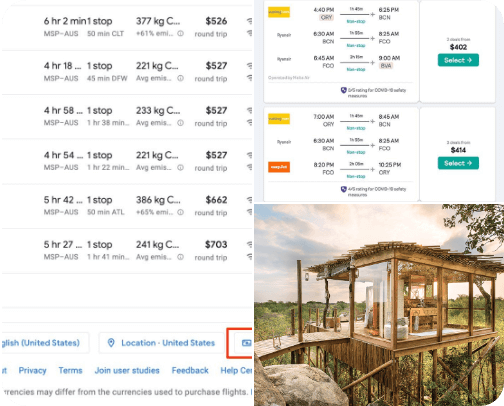Open the Location - United States selector

[162, 343]
